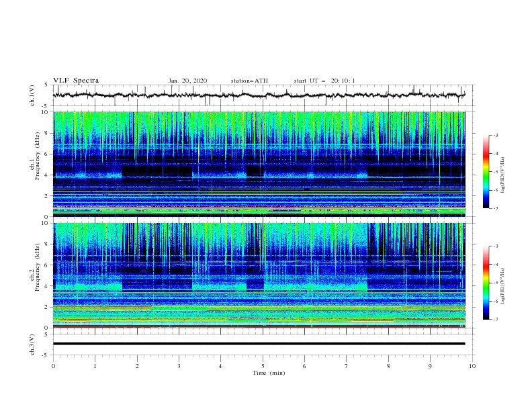Click the time axis tick label "5"
The width and height of the screenshot is (532, 411).
263,366
